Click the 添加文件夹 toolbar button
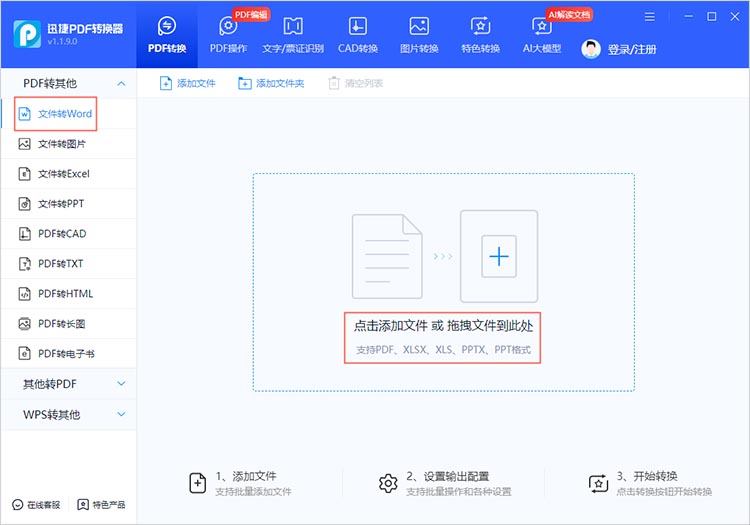The image size is (750, 525). 271,84
